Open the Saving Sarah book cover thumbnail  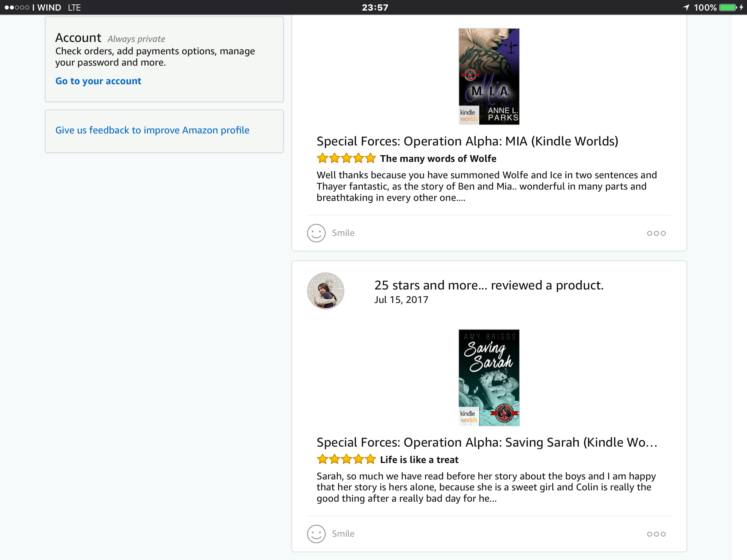pos(489,378)
